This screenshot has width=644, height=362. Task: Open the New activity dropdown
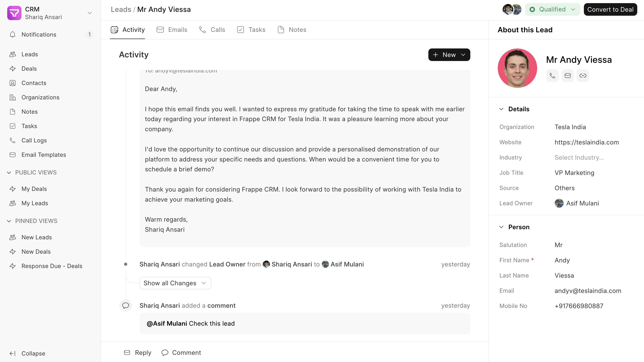click(449, 55)
